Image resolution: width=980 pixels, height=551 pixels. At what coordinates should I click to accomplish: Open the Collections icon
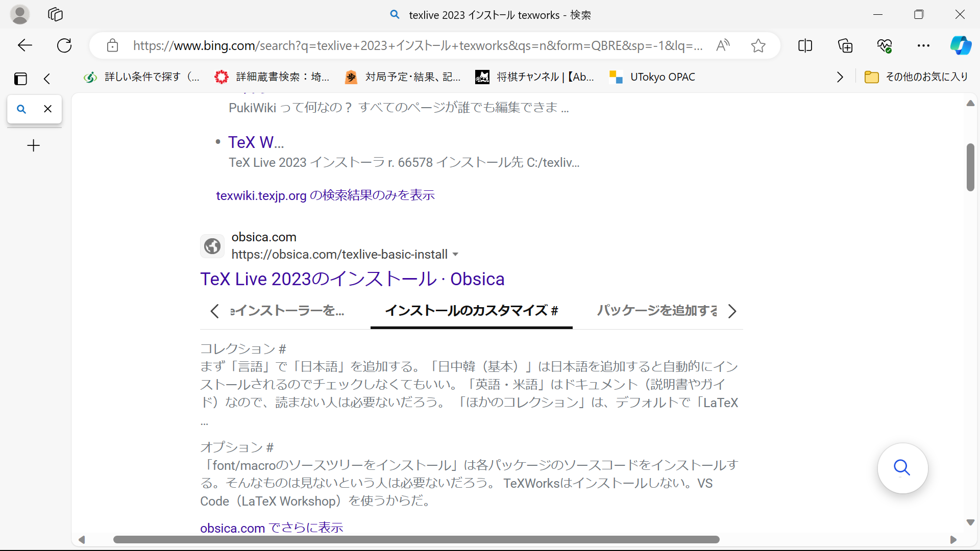(845, 45)
